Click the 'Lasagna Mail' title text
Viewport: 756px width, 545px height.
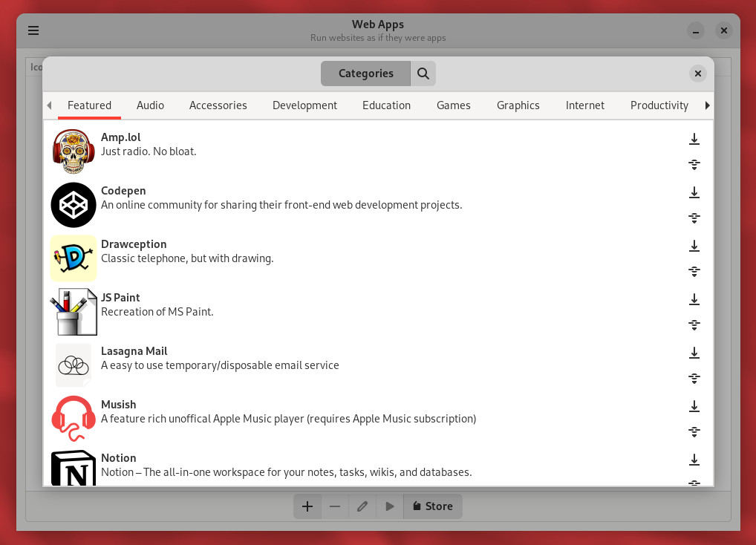[x=134, y=351]
